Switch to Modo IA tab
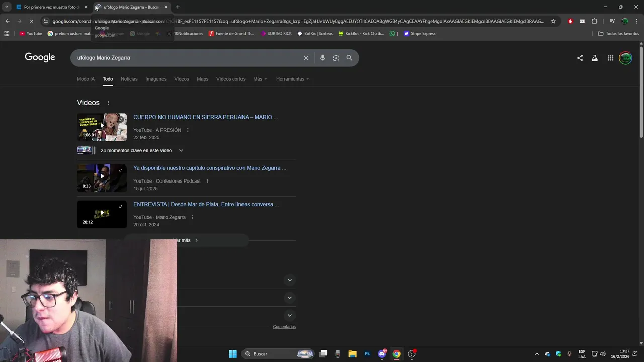This screenshot has height=362, width=644. [86, 79]
